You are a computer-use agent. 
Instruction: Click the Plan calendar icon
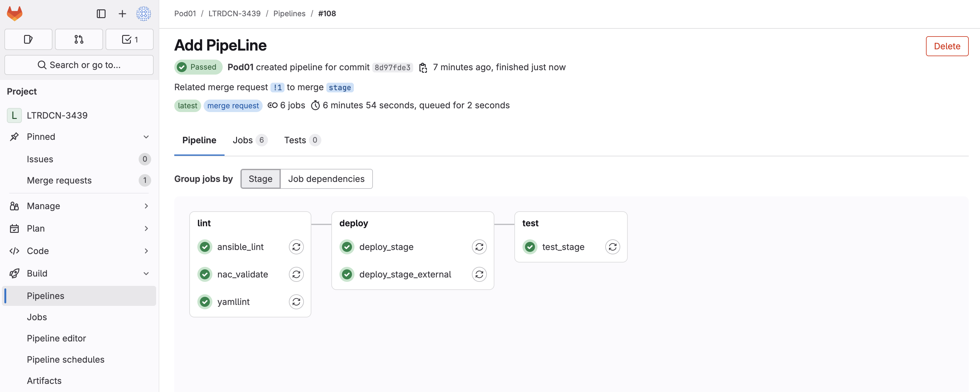click(14, 228)
